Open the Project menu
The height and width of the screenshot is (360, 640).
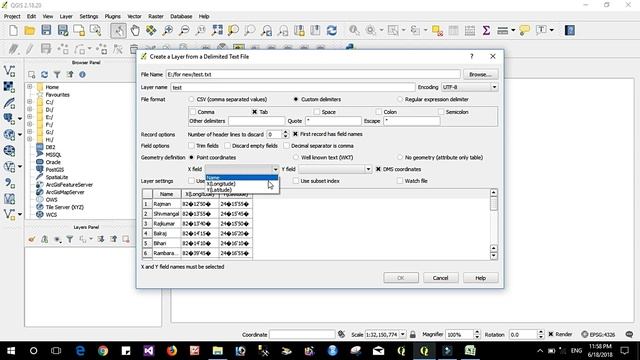12,16
